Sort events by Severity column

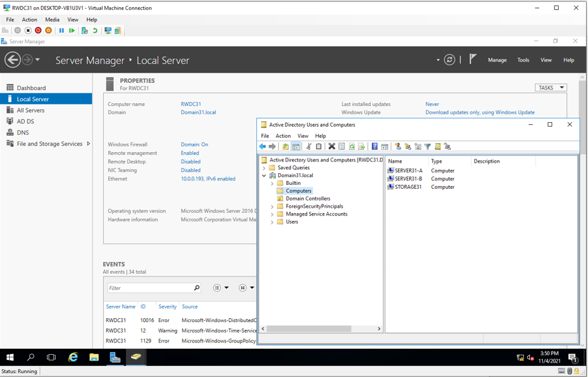pyautogui.click(x=167, y=306)
